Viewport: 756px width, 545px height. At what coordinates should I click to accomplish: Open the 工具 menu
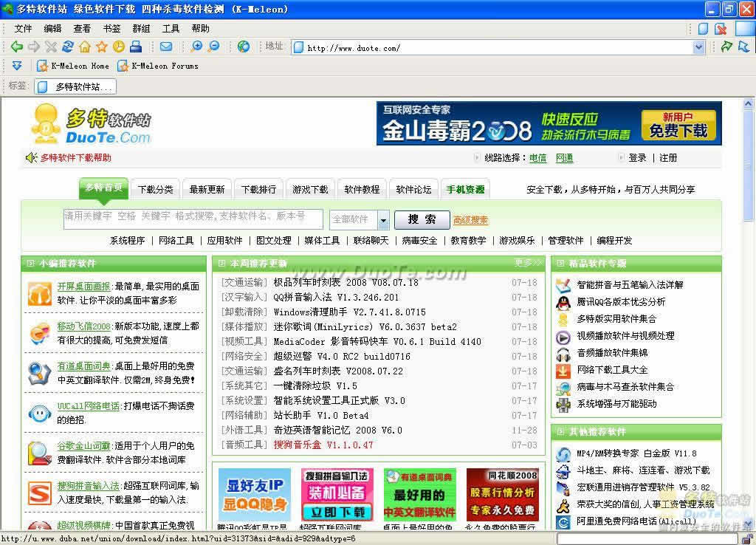[171, 29]
